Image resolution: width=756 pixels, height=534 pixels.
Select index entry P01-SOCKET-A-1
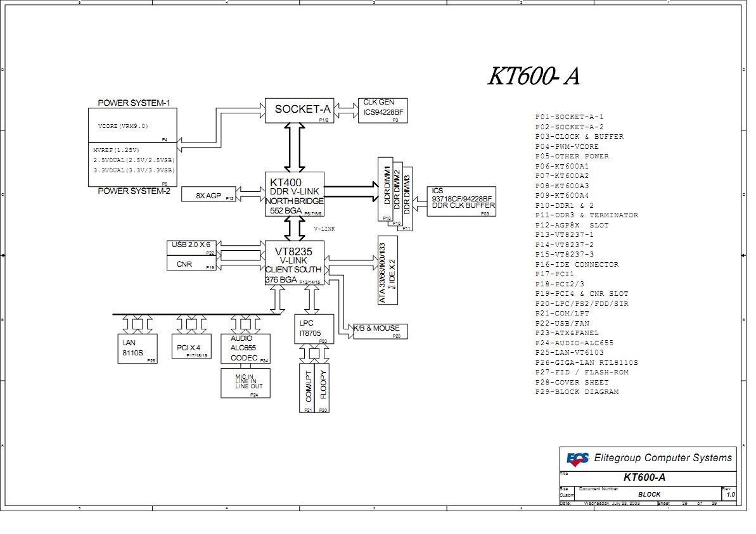click(569, 117)
